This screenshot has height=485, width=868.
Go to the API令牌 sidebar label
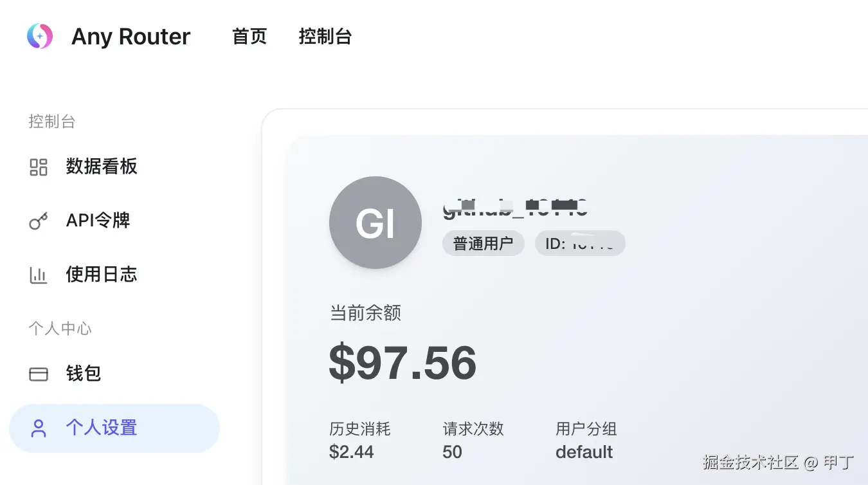pyautogui.click(x=98, y=221)
